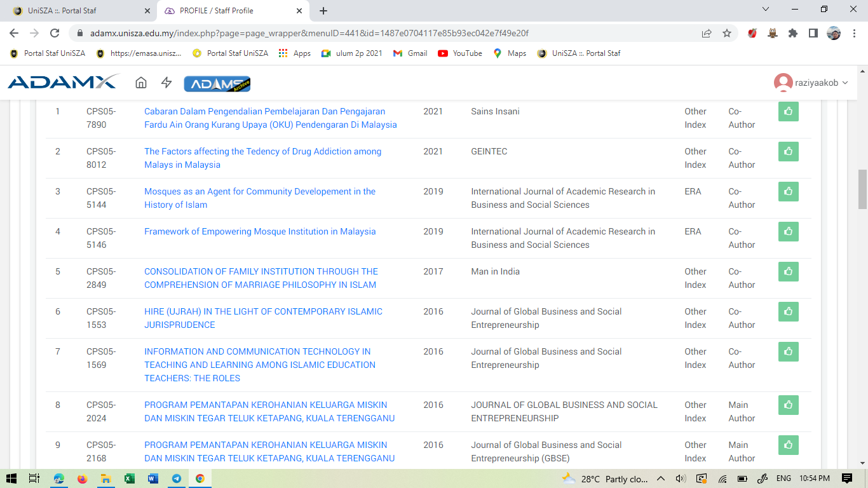Open the YouTube bookmark
The width and height of the screenshot is (868, 488).
tap(460, 53)
